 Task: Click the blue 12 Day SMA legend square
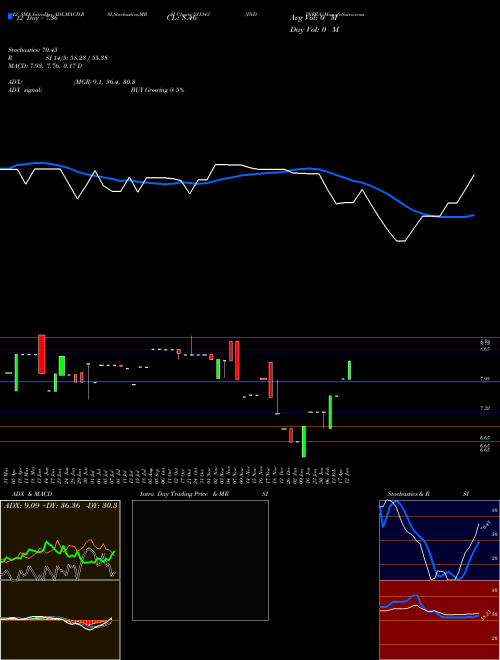tap(10, 17)
